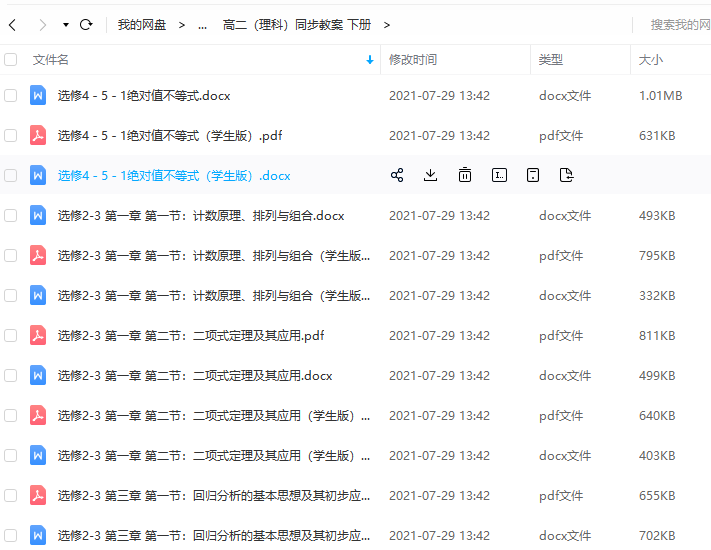Click the chevron after 高二（理科）同步教案 下册
The image size is (711, 550).
[x=387, y=24]
